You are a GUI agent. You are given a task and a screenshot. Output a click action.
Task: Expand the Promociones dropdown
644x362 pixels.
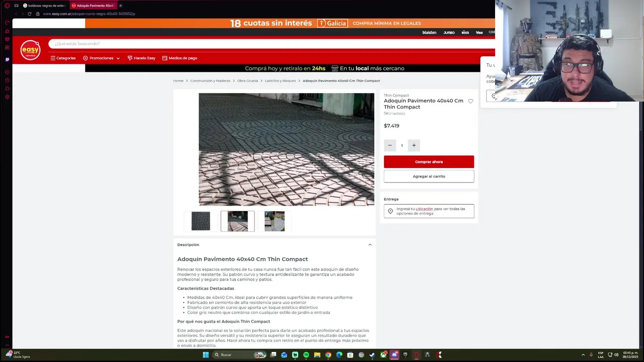(101, 58)
